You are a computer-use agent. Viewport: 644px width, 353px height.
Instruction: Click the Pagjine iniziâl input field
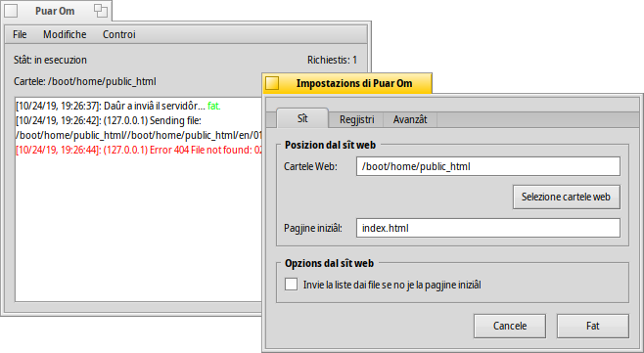(488, 228)
